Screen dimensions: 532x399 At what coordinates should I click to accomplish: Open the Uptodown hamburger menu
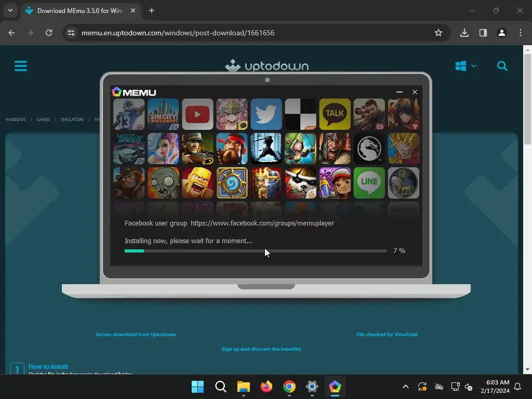pyautogui.click(x=21, y=66)
